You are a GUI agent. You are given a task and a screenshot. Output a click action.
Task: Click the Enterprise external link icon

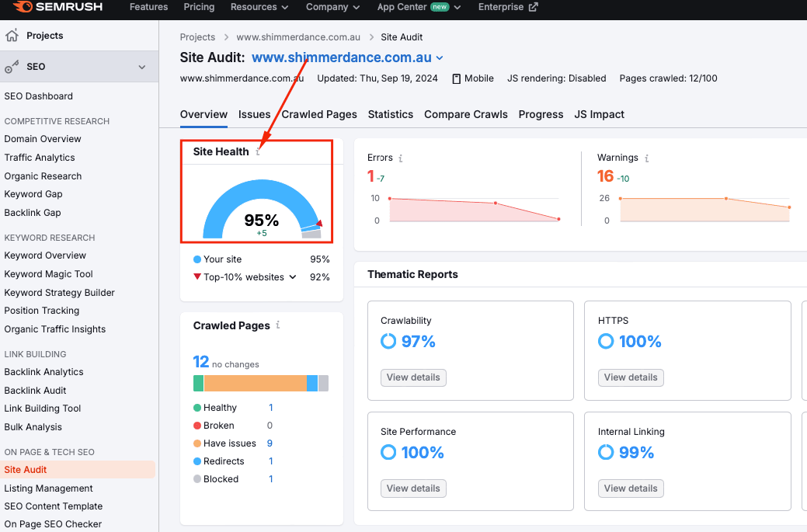pyautogui.click(x=533, y=7)
